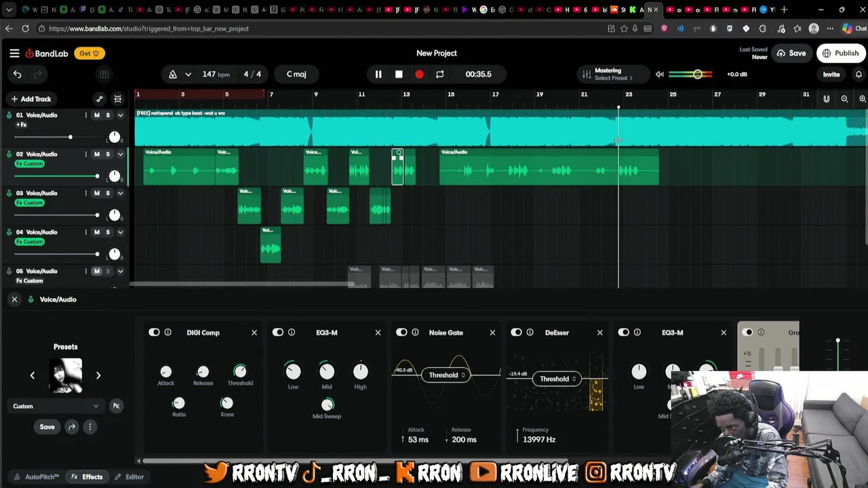The image size is (868, 488).
Task: Toggle snap magnet icon on timeline
Action: tap(826, 99)
